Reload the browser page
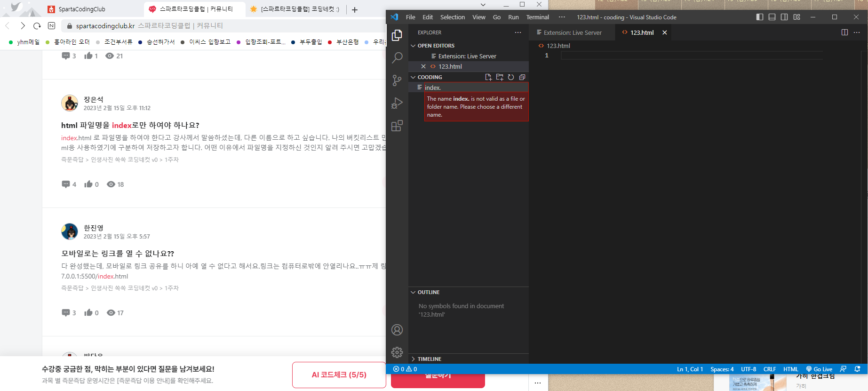Viewport: 868px width, 391px height. point(37,25)
